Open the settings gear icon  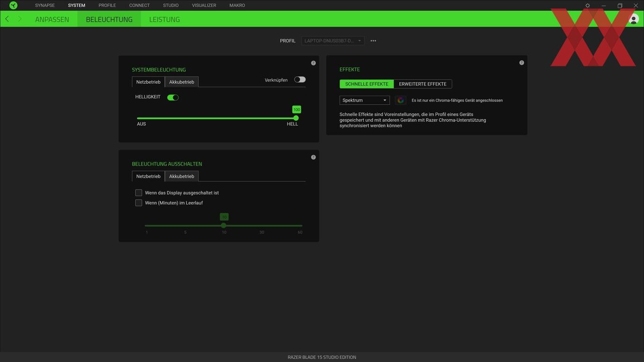point(588,6)
